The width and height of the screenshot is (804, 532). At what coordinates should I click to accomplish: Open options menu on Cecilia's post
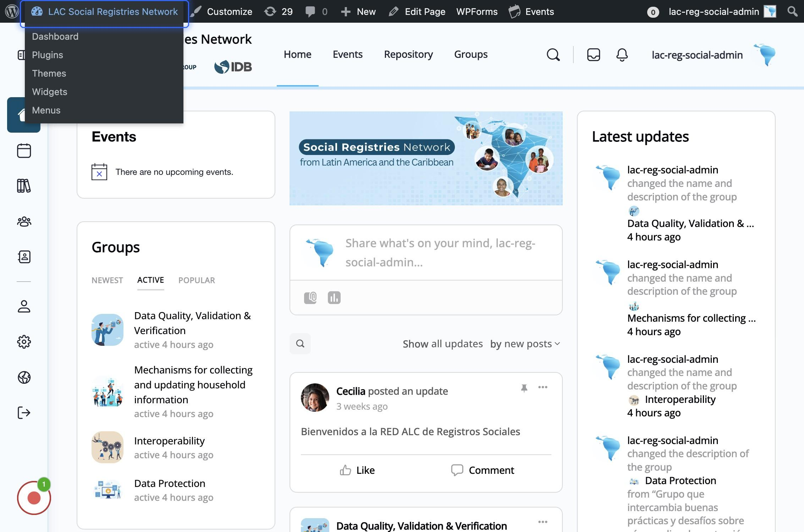pyautogui.click(x=543, y=387)
